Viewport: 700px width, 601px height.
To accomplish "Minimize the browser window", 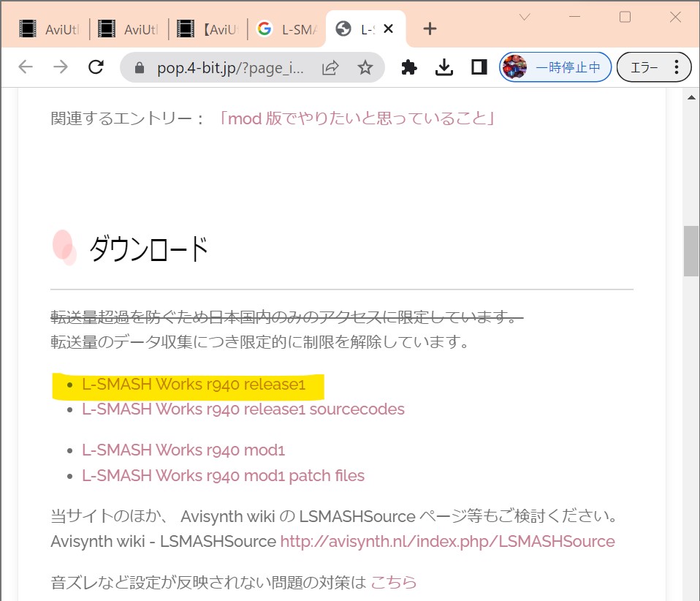I will 574,17.
